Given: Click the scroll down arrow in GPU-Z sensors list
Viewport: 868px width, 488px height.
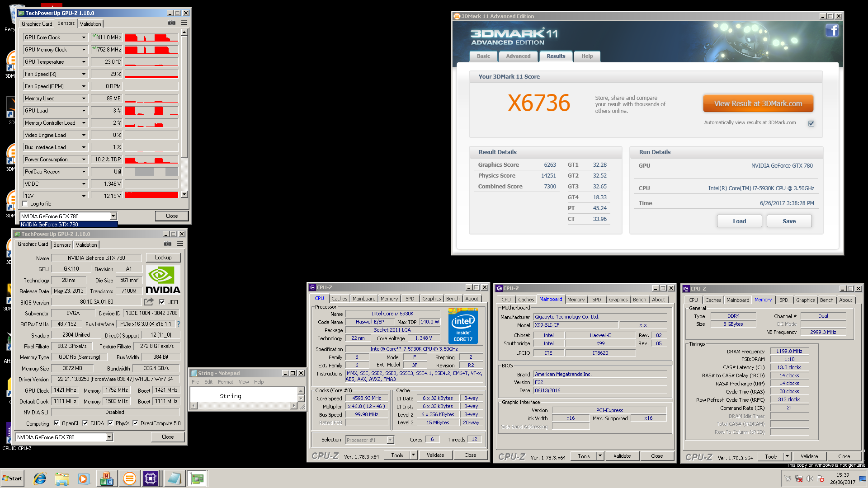Looking at the screenshot, I should tap(184, 194).
